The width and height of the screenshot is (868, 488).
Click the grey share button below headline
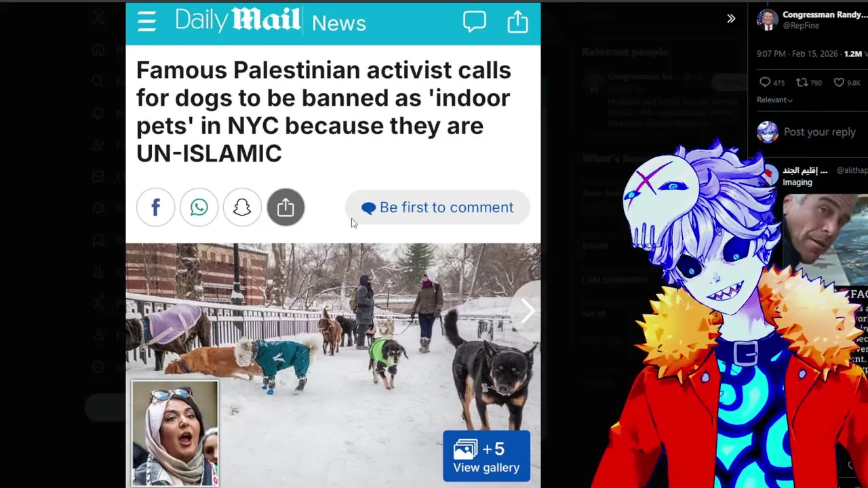pyautogui.click(x=285, y=207)
